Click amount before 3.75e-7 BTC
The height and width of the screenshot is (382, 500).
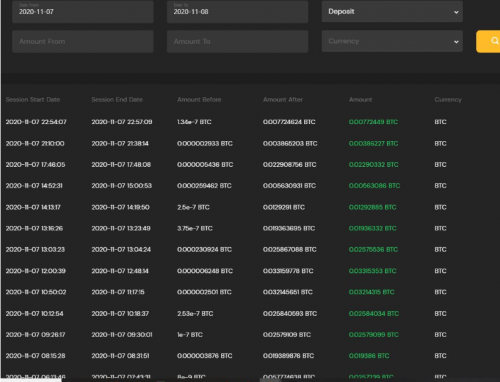coord(195,228)
